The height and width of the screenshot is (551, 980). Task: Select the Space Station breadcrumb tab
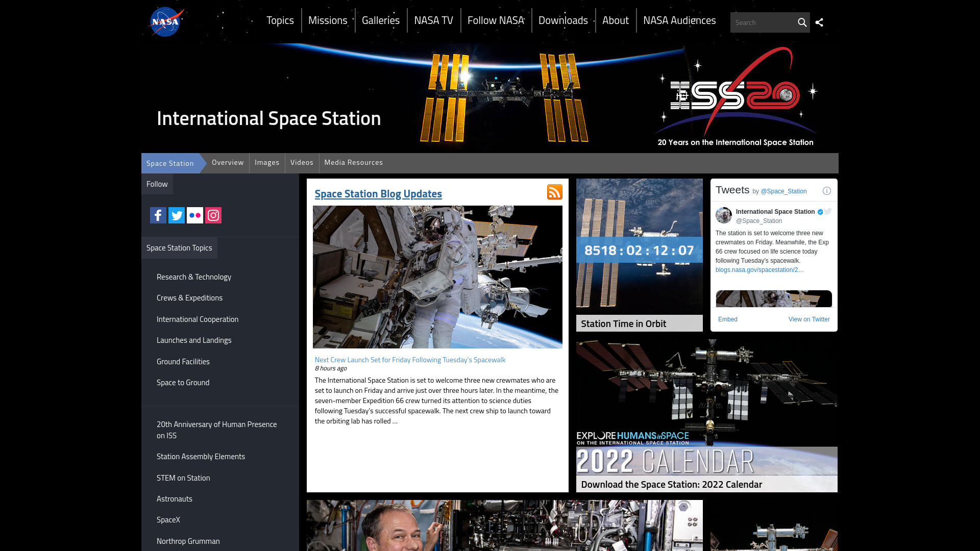point(170,163)
